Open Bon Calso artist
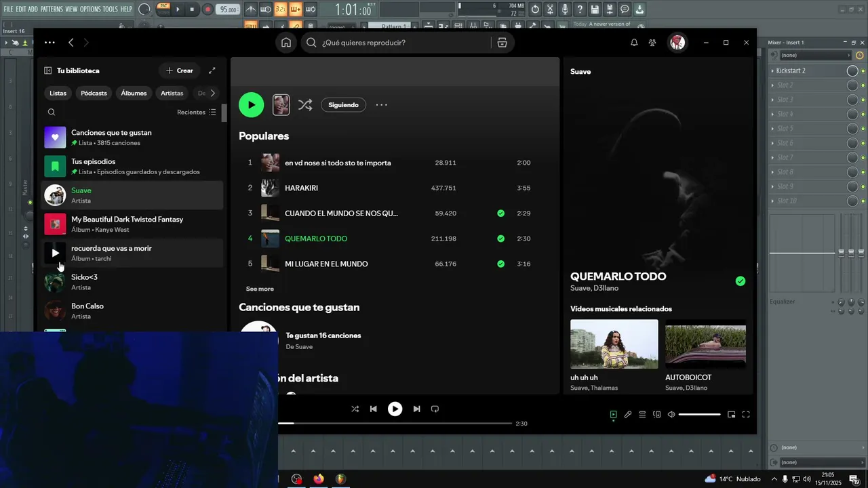868x488 pixels. click(132, 311)
